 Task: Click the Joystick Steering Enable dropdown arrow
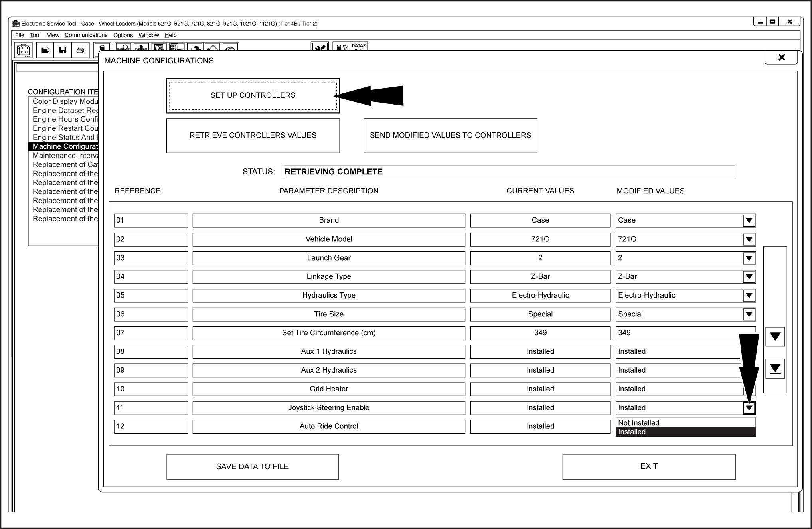click(749, 408)
